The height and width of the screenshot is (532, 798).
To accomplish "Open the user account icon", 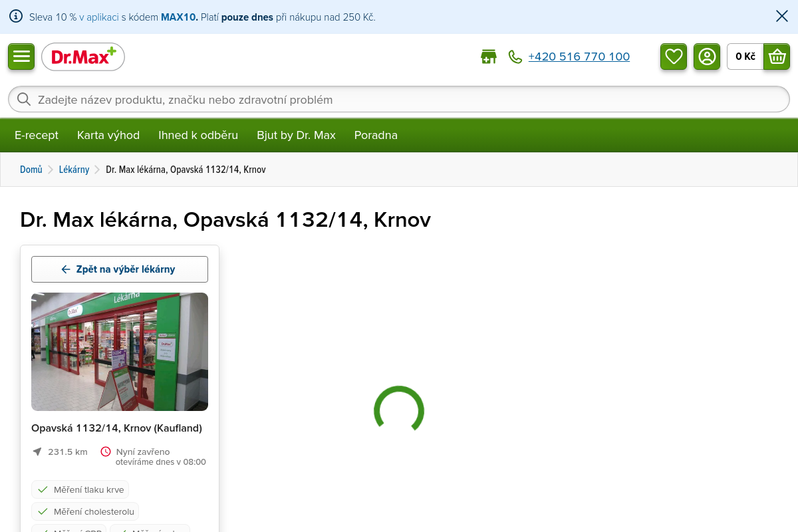I will [x=707, y=57].
